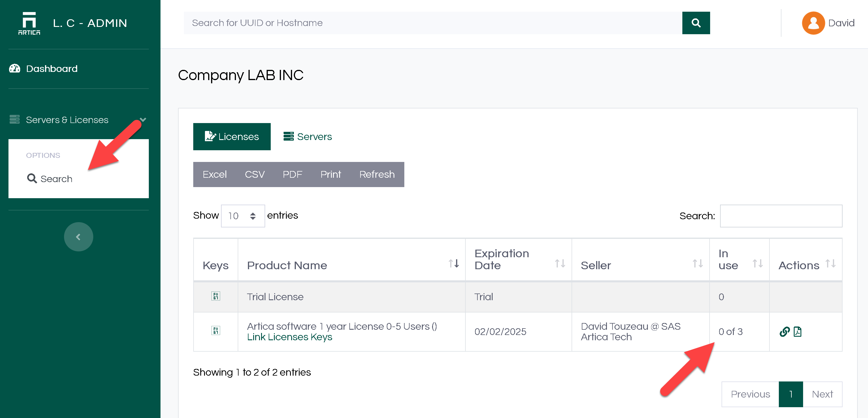Open the Dashboard gauge icon
The width and height of the screenshot is (868, 418).
pos(15,69)
